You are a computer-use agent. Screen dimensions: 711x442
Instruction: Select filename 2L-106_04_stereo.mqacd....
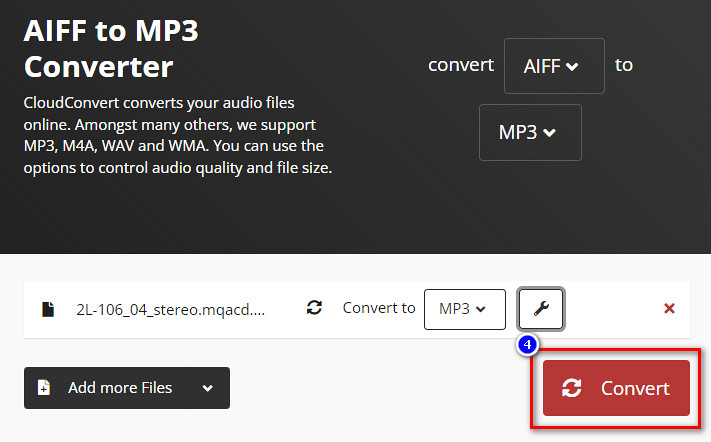(x=170, y=310)
